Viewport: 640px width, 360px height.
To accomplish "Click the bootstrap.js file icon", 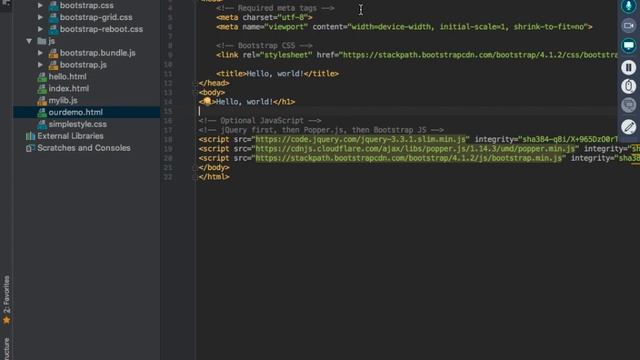I will pyautogui.click(x=53, y=65).
